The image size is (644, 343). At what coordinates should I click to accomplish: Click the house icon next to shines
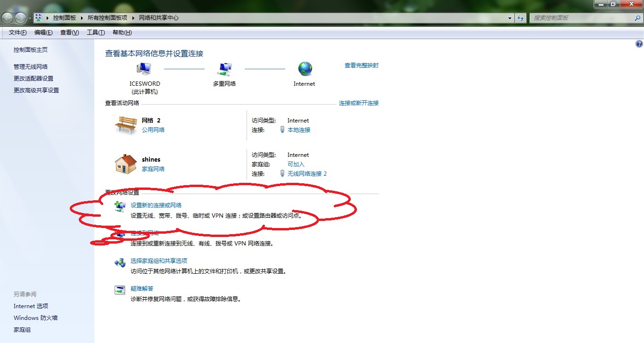tap(125, 164)
